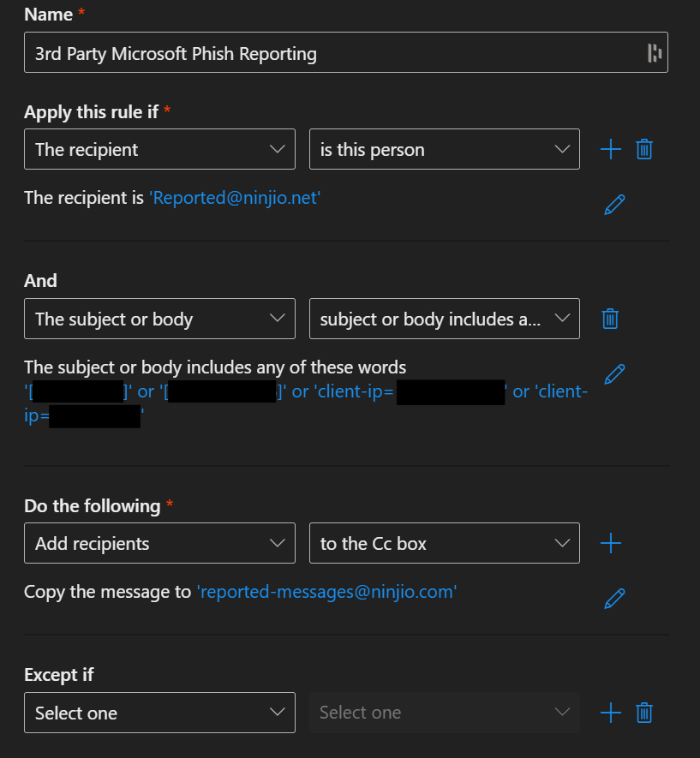Add another Except if condition

point(610,712)
